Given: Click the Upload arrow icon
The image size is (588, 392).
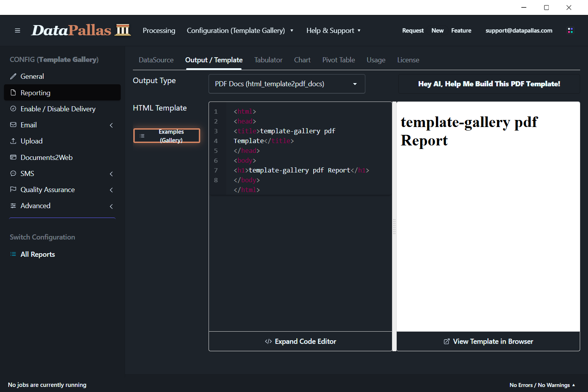Looking at the screenshot, I should click(13, 141).
